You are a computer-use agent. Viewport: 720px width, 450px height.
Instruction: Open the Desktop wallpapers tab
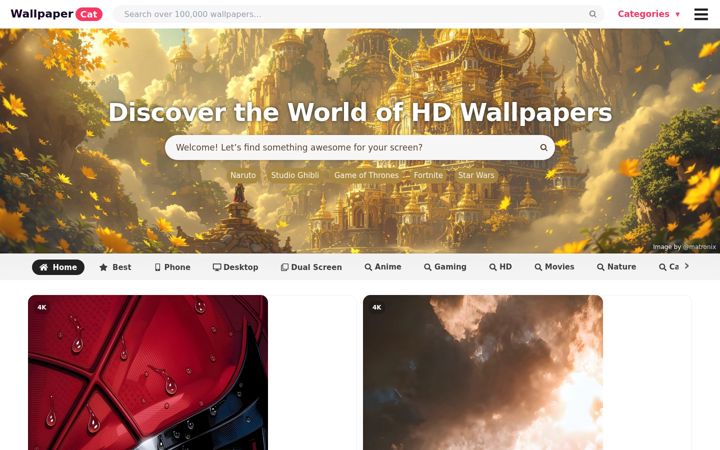[236, 267]
